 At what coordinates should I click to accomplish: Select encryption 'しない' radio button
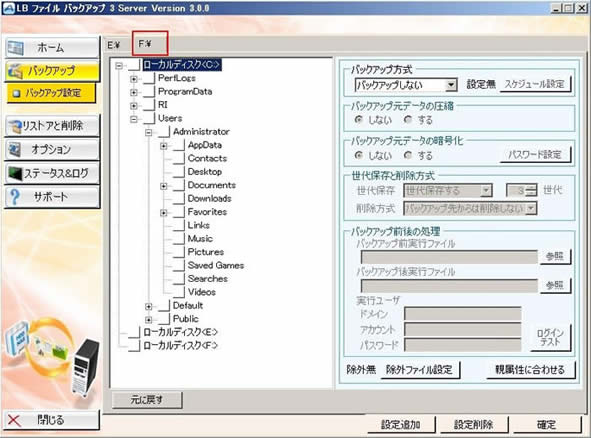[x=359, y=155]
